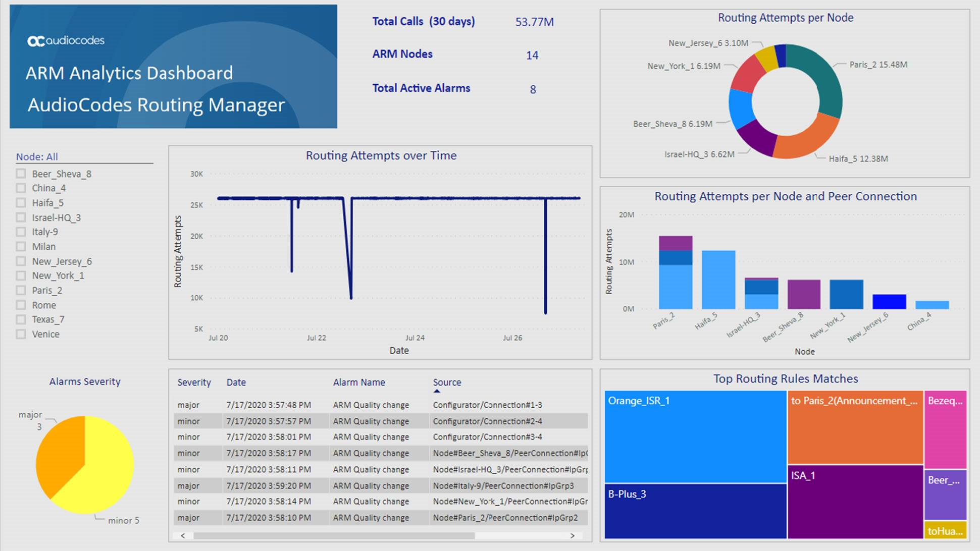The image size is (980, 551).
Task: Check the Texas_7 node checkbox
Action: (x=21, y=319)
